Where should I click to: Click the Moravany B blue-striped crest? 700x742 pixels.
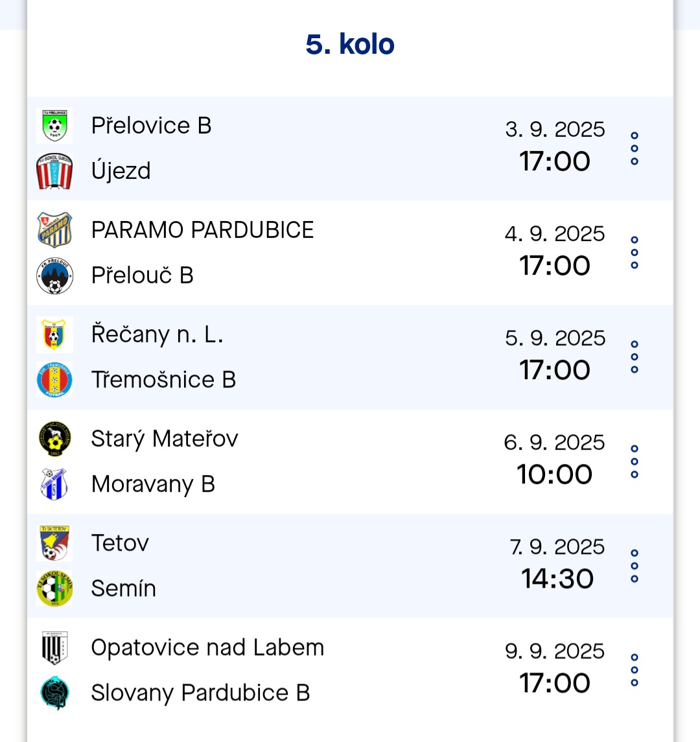[x=54, y=484]
